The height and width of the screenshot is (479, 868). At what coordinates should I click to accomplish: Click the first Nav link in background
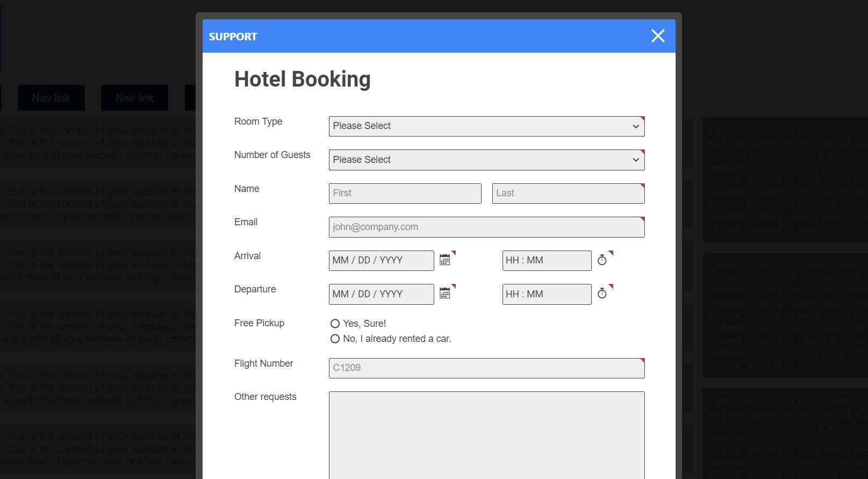[x=51, y=98]
